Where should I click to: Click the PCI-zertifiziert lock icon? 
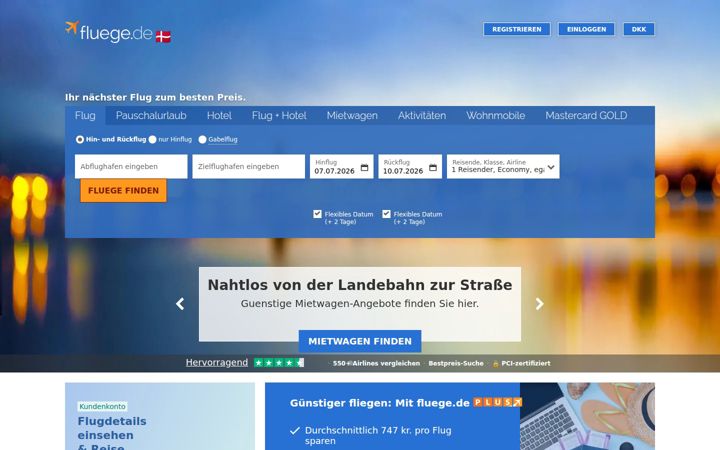pos(495,364)
